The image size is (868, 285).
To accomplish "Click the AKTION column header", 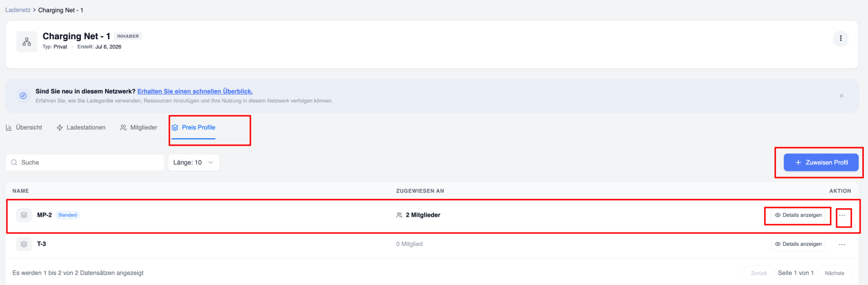I will coord(840,191).
